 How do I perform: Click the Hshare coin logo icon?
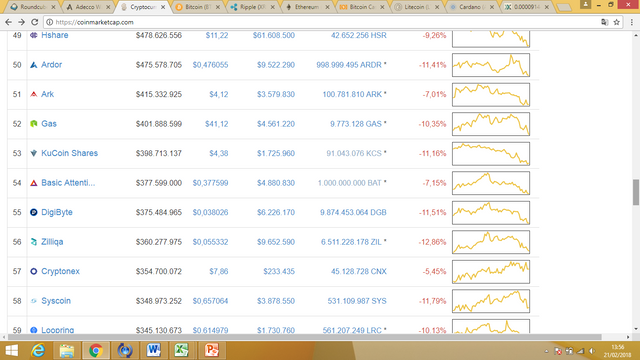tap(34, 36)
